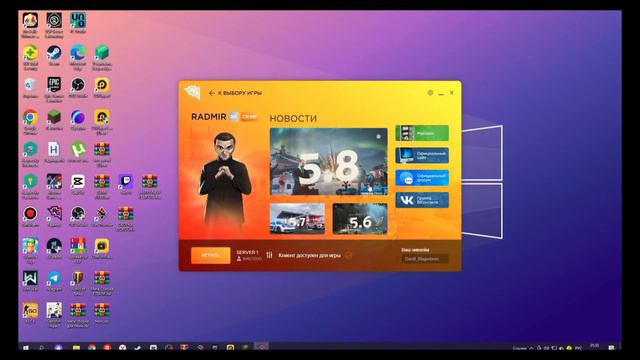Open the Steam desktop shortcut
640x360 pixels.
54,53
